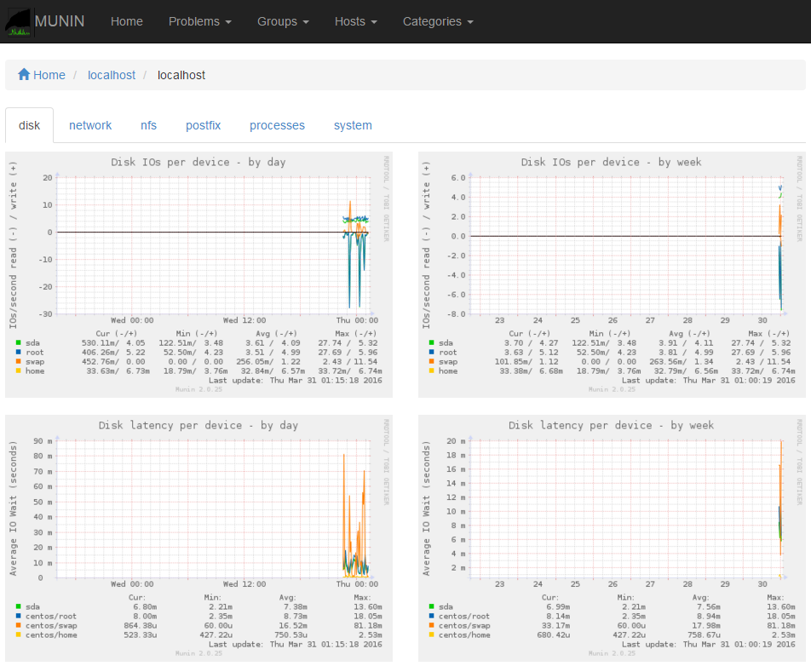Viewport: 811px width, 672px height.
Task: Open the Disk latency per device by week graph
Action: click(x=612, y=538)
